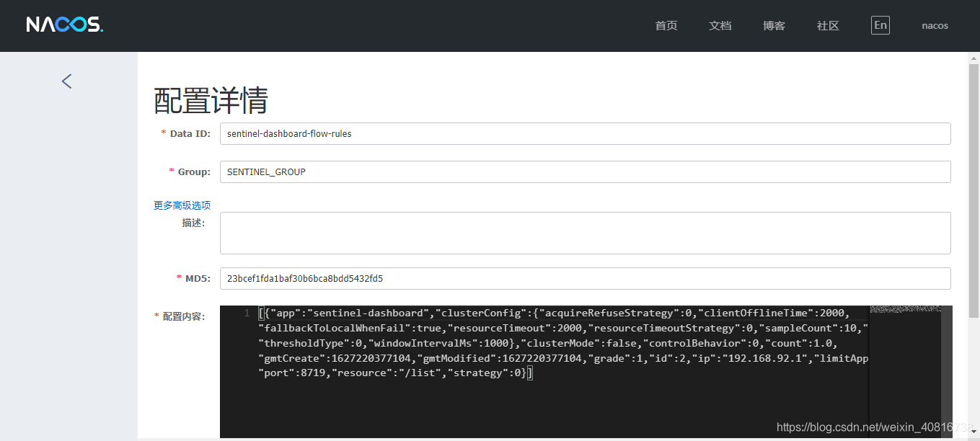Screen dimensions: 980x441
Task: Open the 文档 nav item
Action: tap(720, 26)
